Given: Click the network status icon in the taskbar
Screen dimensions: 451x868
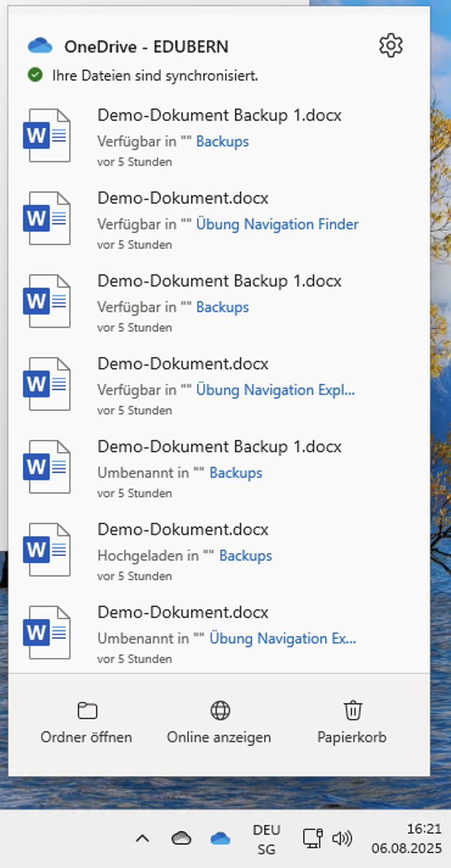Looking at the screenshot, I should coord(311,838).
